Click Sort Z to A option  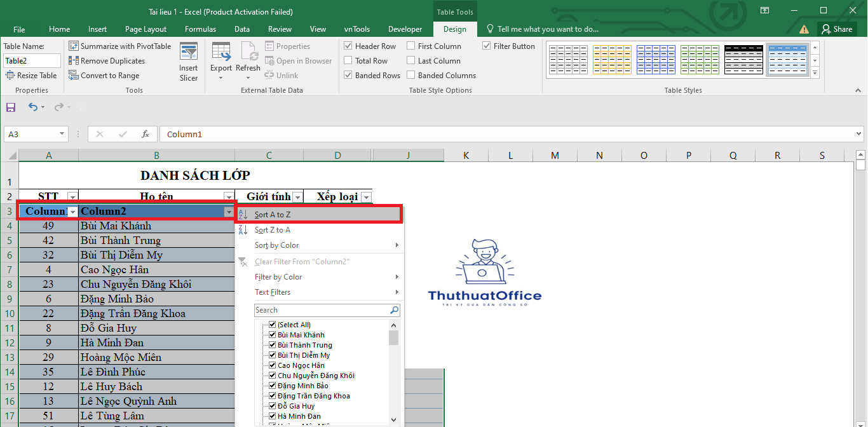point(318,230)
